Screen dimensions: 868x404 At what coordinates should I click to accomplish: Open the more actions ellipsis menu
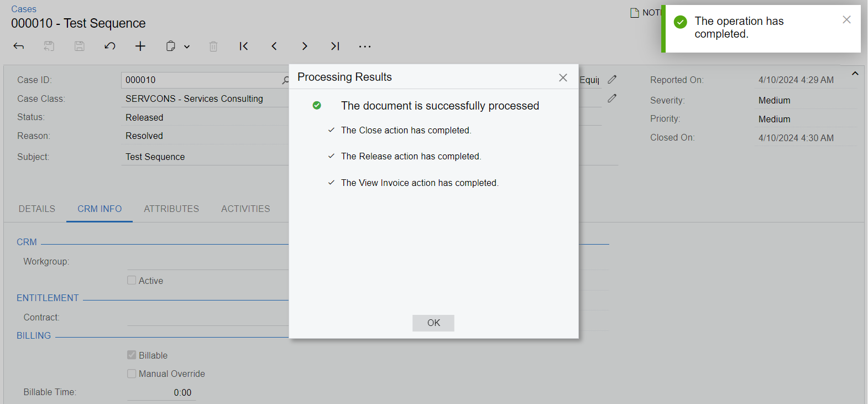point(365,46)
